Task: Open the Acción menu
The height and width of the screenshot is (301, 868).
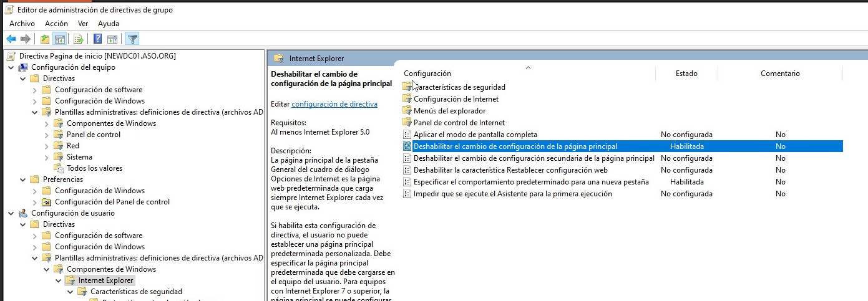Action: pos(56,24)
